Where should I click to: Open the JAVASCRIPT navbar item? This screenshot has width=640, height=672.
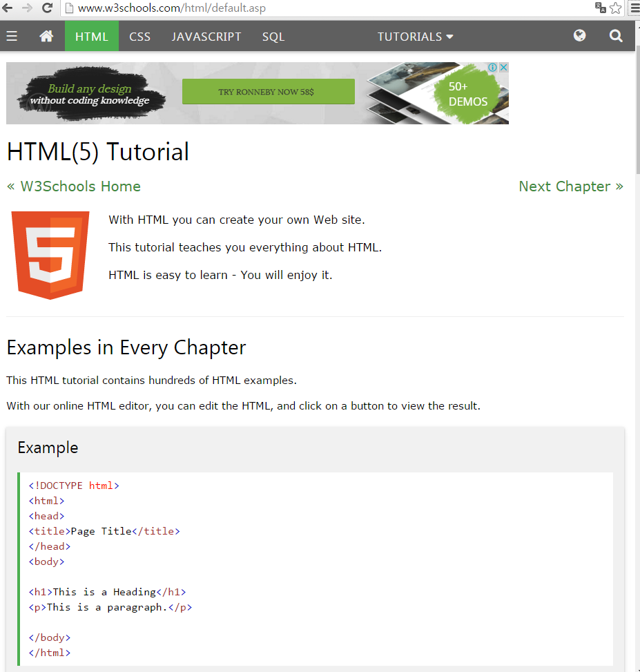coord(206,37)
